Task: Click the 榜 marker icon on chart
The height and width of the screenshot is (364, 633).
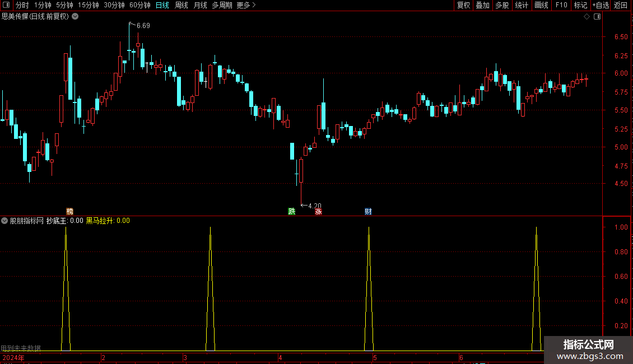Action: 70,212
